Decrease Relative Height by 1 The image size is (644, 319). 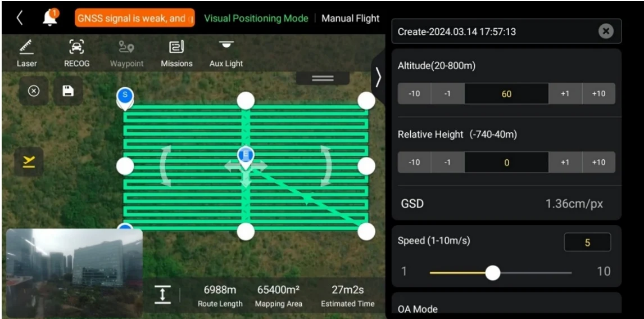pos(448,163)
